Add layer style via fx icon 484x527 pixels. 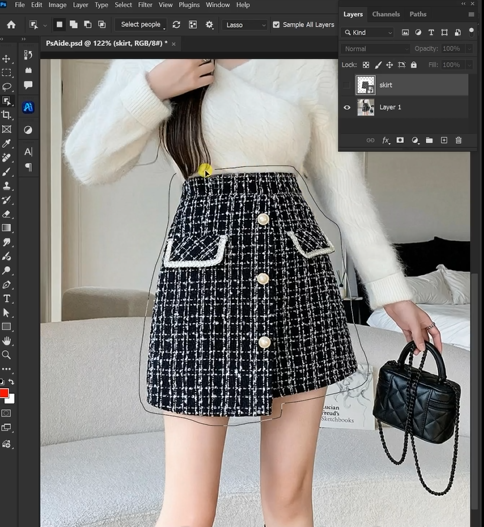pos(386,140)
